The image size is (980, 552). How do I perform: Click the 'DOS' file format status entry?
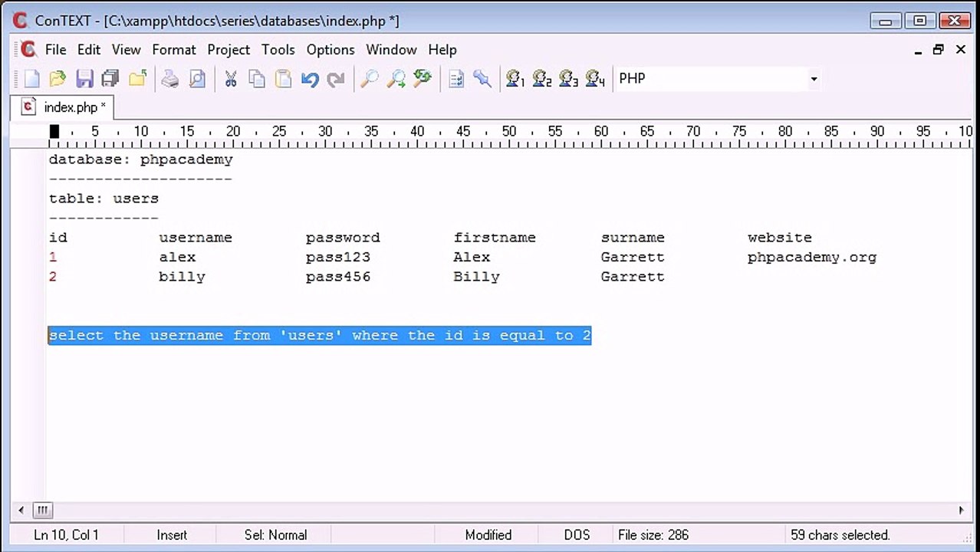click(x=577, y=535)
